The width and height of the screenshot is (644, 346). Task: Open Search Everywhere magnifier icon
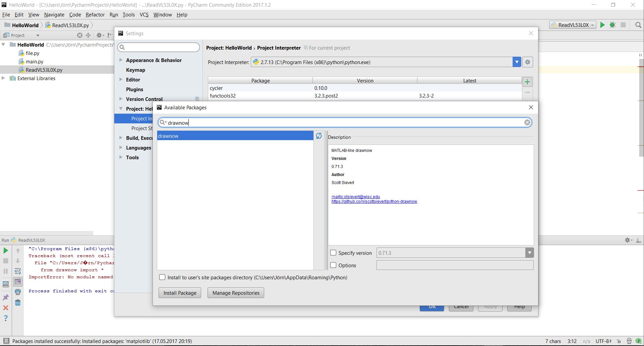[x=638, y=25]
